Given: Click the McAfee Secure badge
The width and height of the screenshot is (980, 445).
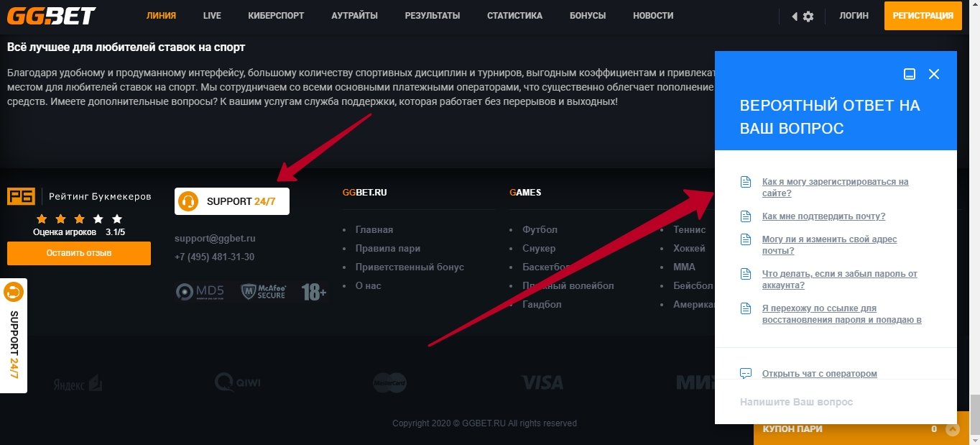Looking at the screenshot, I should tap(263, 291).
